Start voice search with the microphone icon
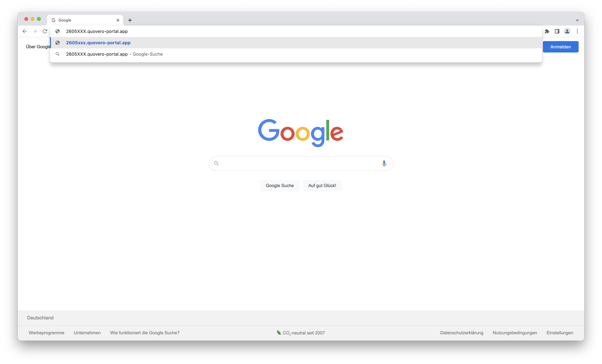Viewport: 602px width, 364px height. coord(384,163)
